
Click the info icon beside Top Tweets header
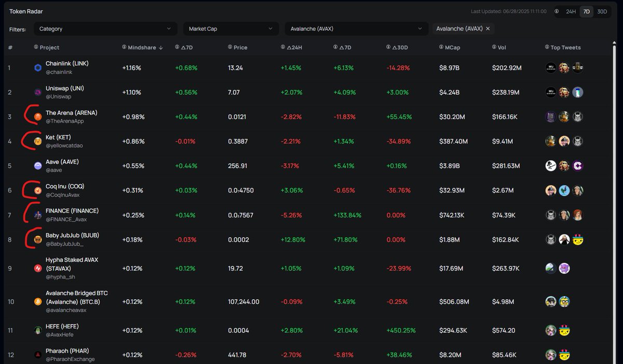click(x=547, y=47)
